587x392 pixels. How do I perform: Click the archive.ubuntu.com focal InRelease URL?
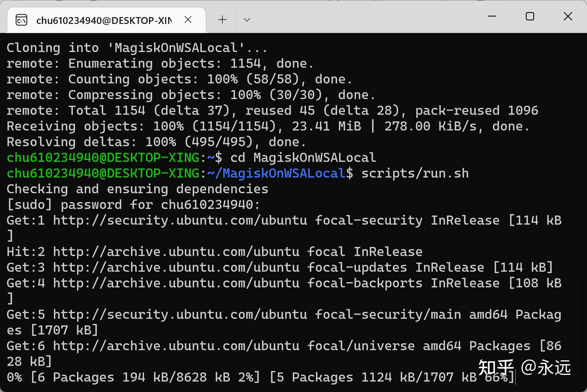tap(176, 252)
